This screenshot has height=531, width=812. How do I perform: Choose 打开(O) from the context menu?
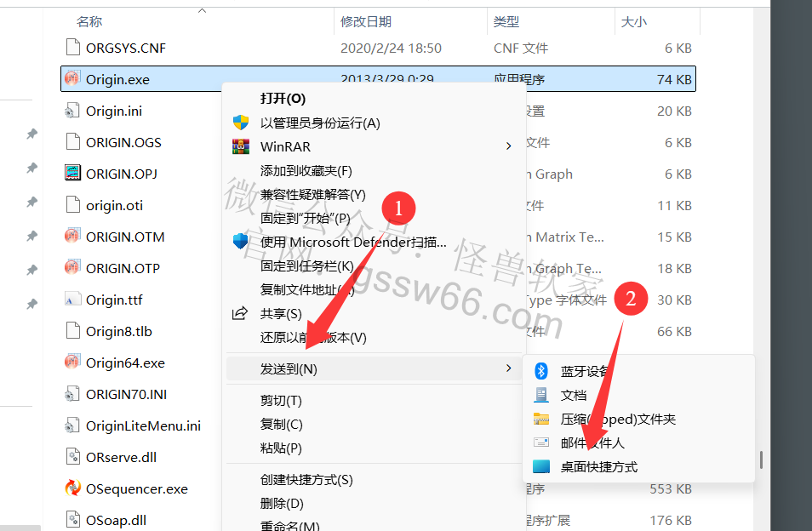click(283, 99)
